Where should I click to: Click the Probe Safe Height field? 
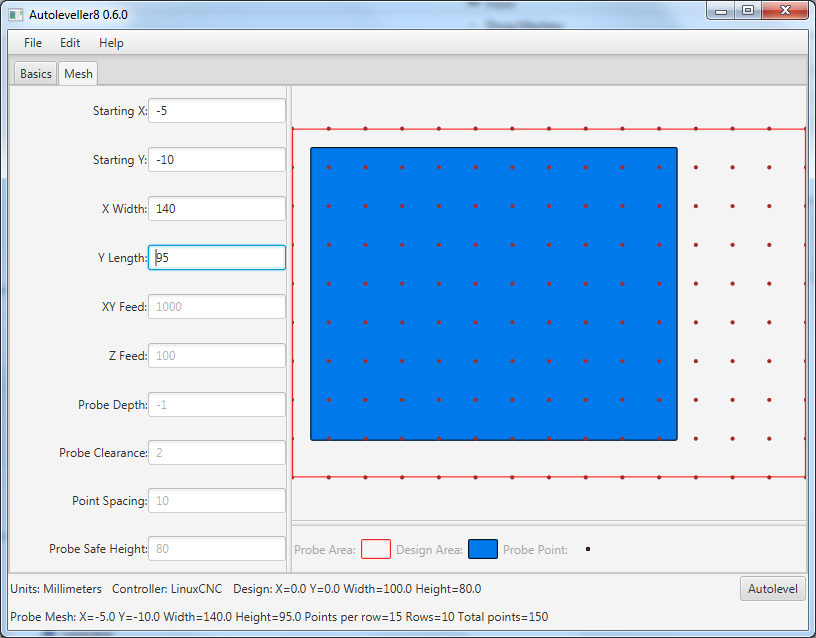pyautogui.click(x=217, y=549)
